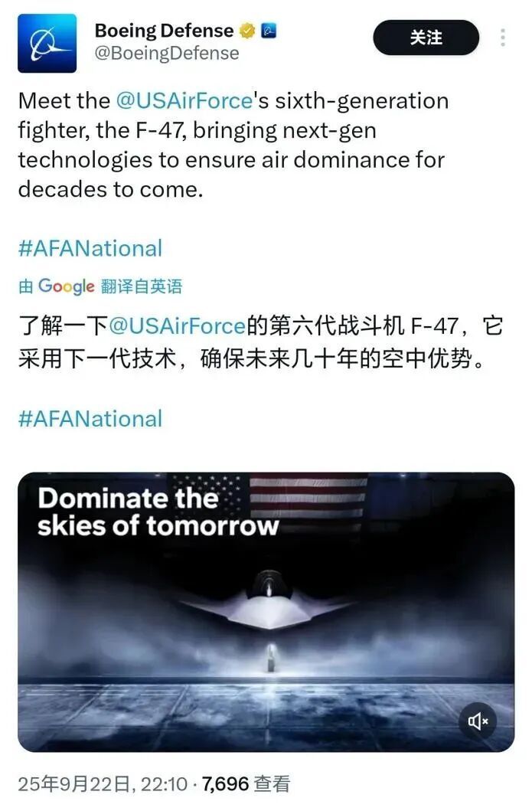The width and height of the screenshot is (532, 811).
Task: Open @USAirForce mention in the Chinese translation
Action: tap(177, 325)
